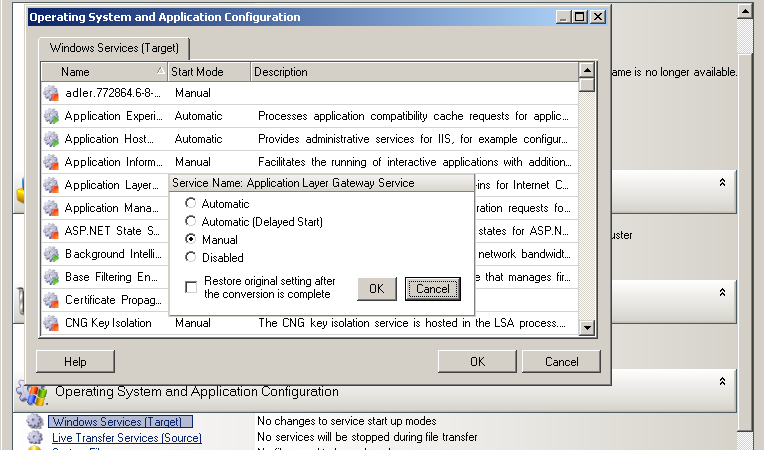764x450 pixels.
Task: Sort services by the Name column header
Action: coord(100,72)
